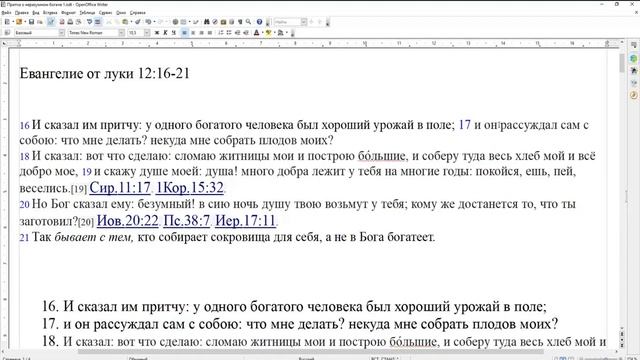Open a file with the Open icon
This screenshot has height=360, width=640.
coord(19,22)
